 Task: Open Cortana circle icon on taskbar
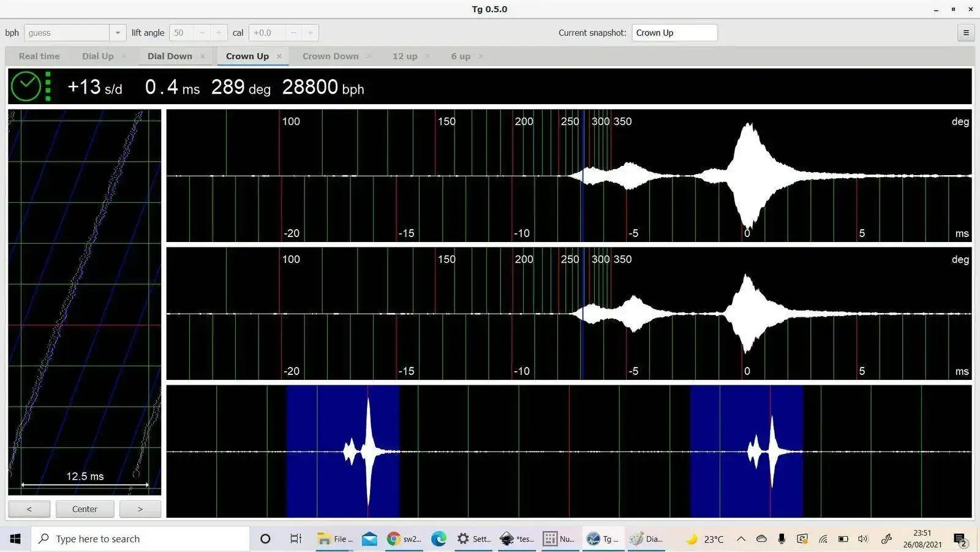[265, 539]
